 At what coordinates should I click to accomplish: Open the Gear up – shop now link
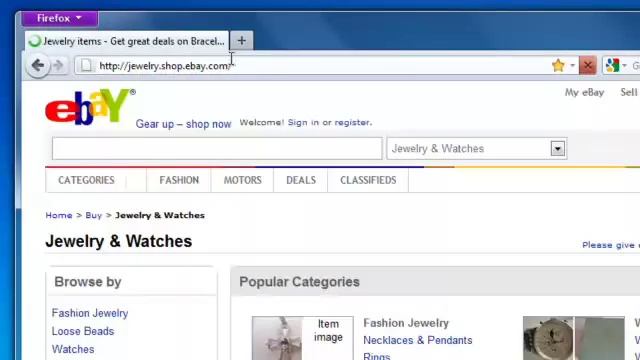tap(183, 124)
